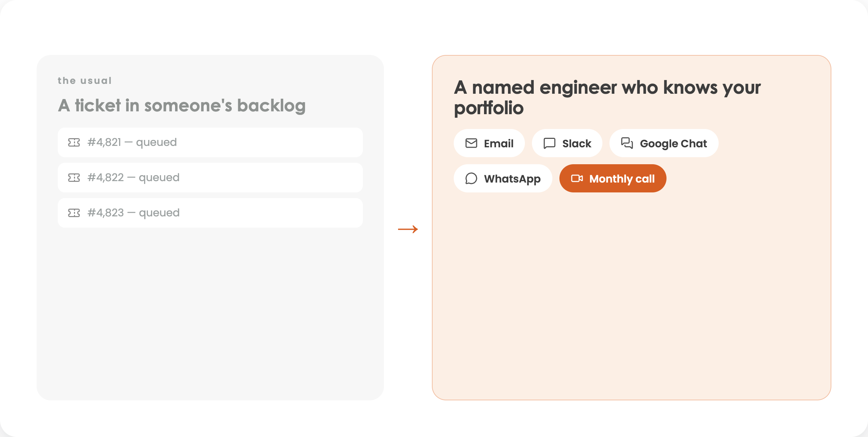Click the heading A ticket in someone's backlog
Image resolution: width=868 pixels, height=437 pixels.
[182, 105]
